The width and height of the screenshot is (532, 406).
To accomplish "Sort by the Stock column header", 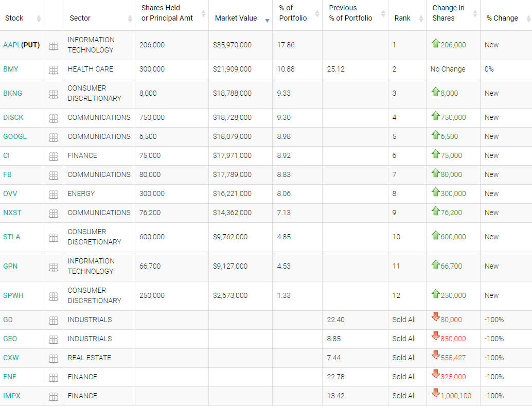I will (14, 18).
